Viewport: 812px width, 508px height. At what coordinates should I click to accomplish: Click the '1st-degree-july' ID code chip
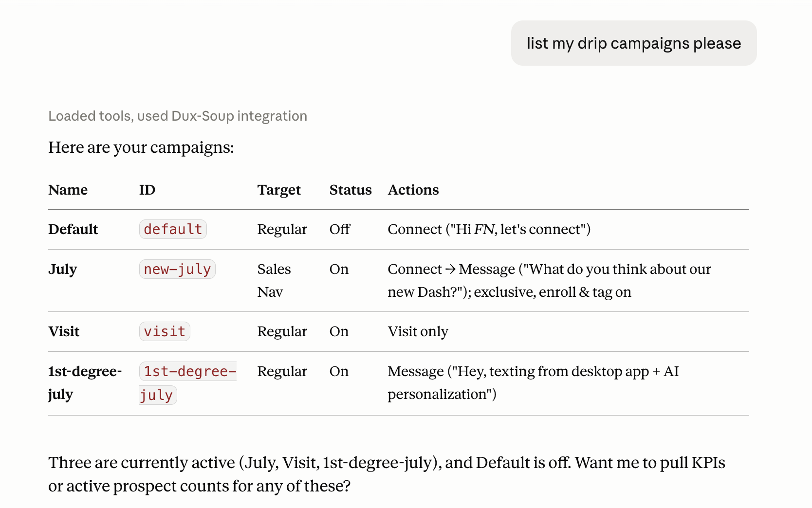point(188,383)
